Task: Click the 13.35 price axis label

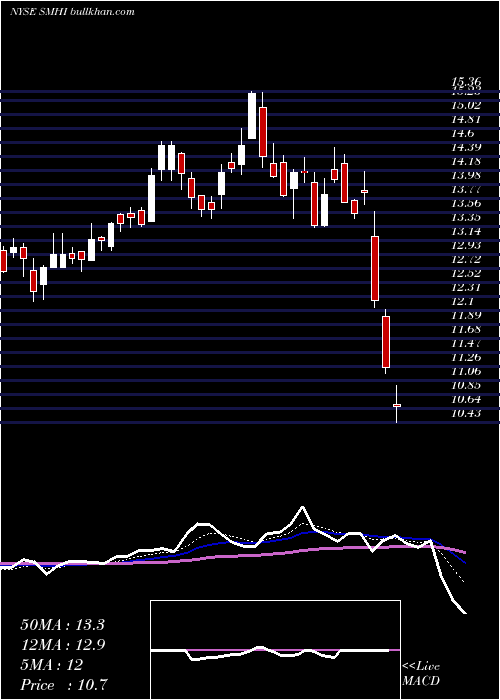Action: click(x=466, y=217)
